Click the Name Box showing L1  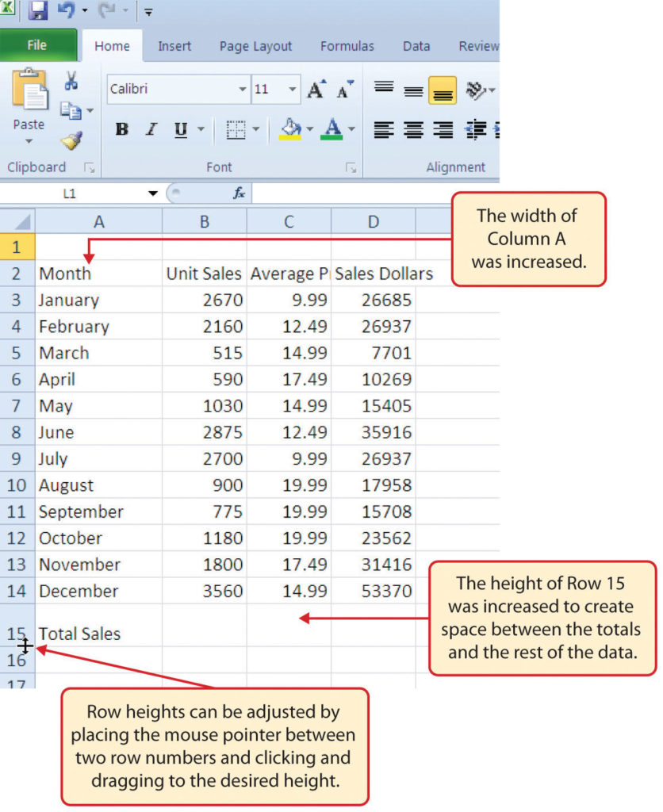[70, 193]
